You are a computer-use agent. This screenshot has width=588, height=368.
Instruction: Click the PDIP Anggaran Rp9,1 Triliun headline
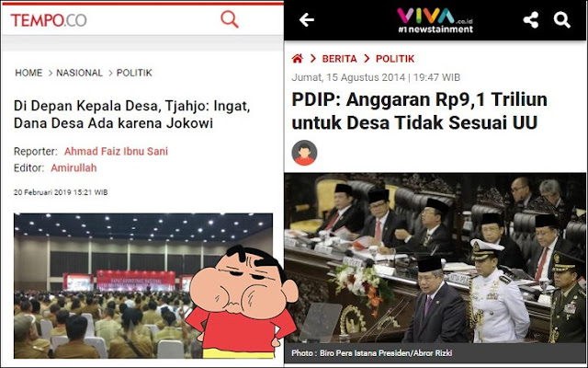click(x=419, y=111)
